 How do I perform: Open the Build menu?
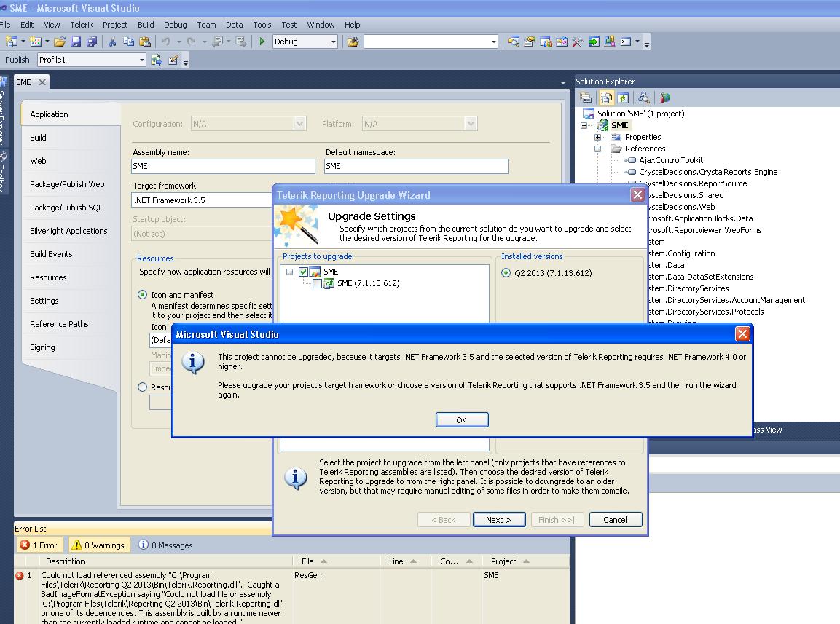(x=146, y=25)
